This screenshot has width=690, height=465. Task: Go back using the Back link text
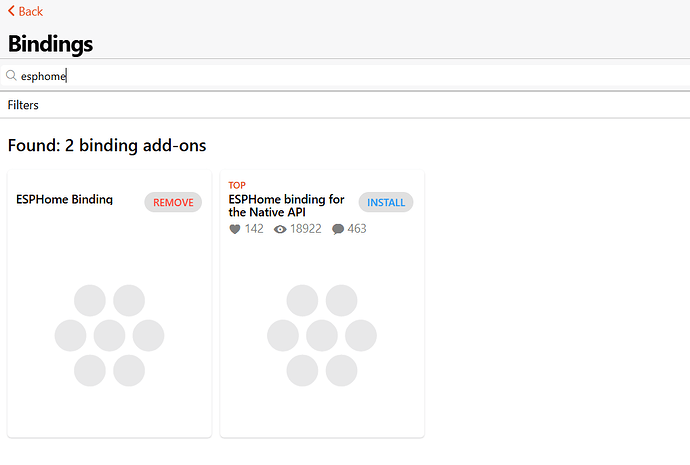coord(31,11)
